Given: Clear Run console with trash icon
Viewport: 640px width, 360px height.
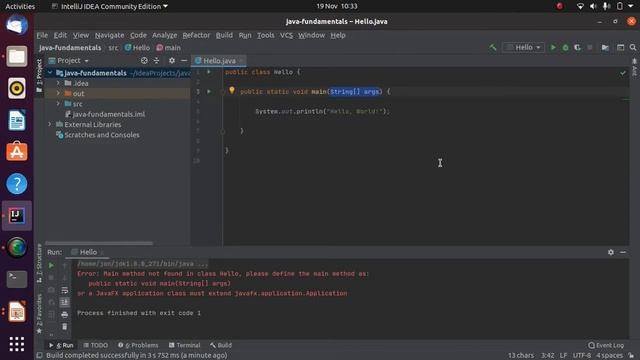Looking at the screenshot, I should click(64, 327).
